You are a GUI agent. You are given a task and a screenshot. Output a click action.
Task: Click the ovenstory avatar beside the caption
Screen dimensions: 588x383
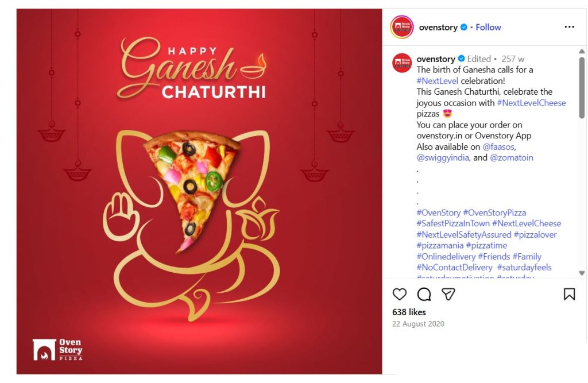point(402,63)
